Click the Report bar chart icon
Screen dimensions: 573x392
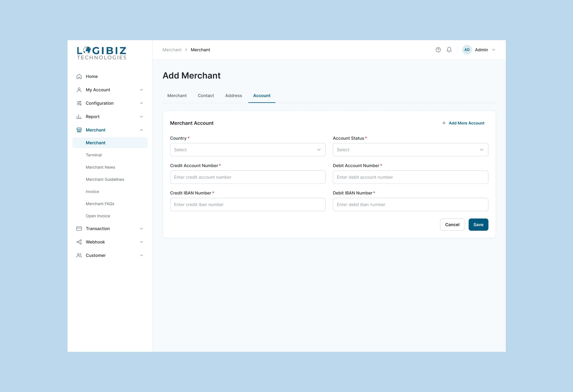coord(79,117)
